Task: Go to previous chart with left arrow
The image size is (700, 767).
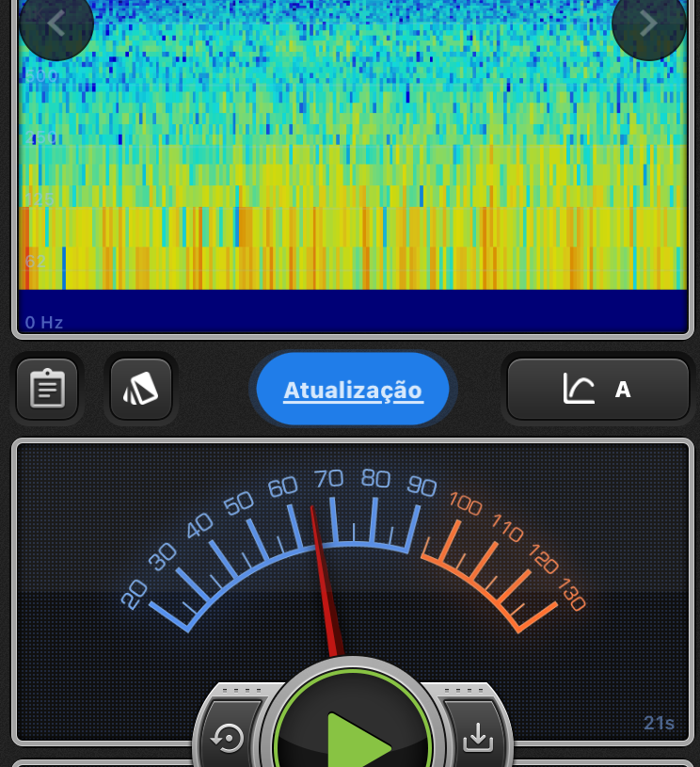Action: (56, 24)
